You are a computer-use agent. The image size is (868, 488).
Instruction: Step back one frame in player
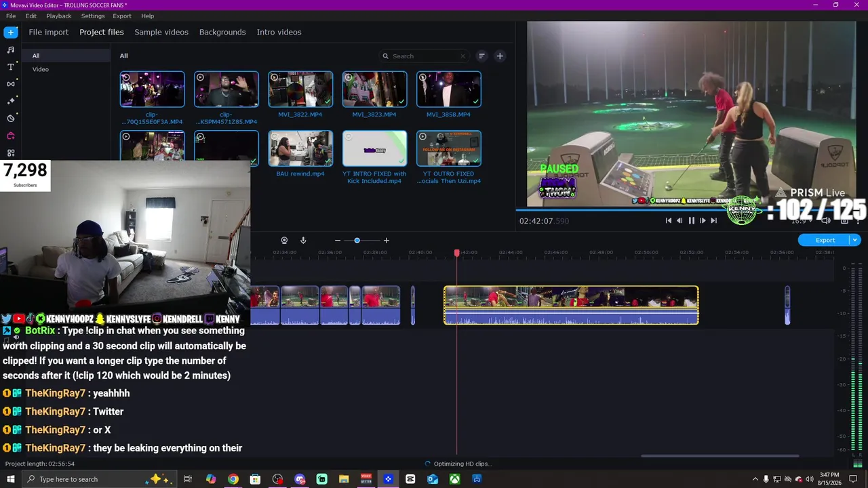click(679, 220)
